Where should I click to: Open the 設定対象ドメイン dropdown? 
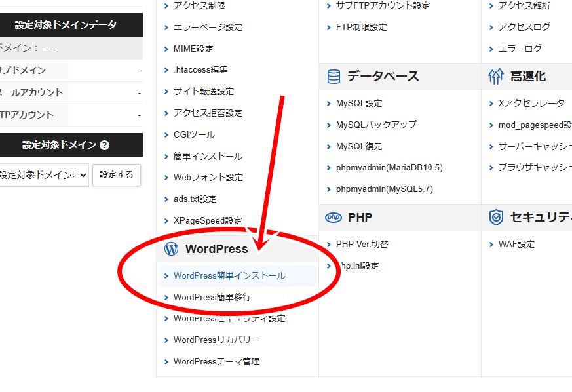pyautogui.click(x=43, y=175)
